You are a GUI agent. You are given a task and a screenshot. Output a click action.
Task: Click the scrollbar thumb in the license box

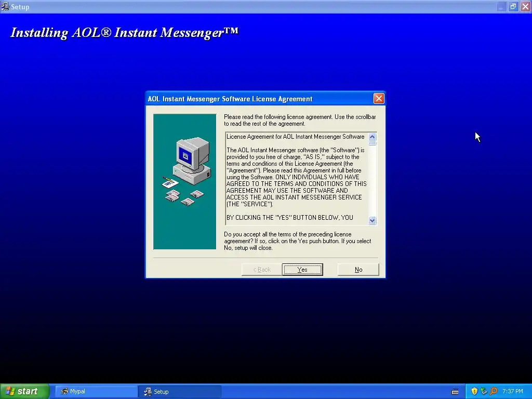click(372, 143)
